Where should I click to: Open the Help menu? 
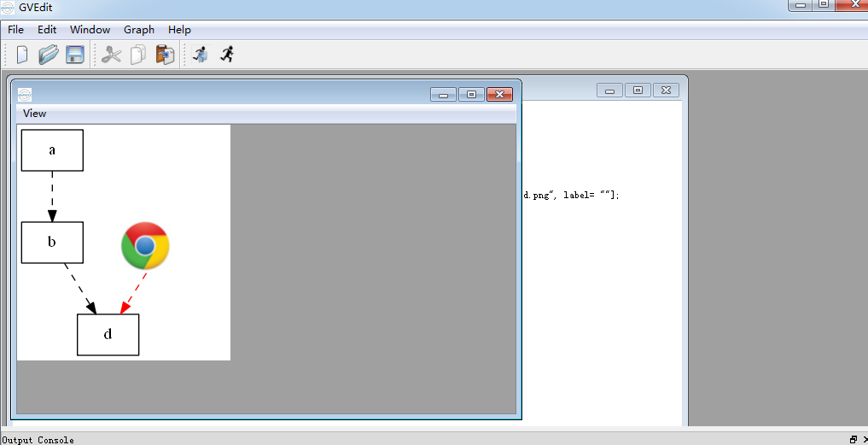point(179,30)
